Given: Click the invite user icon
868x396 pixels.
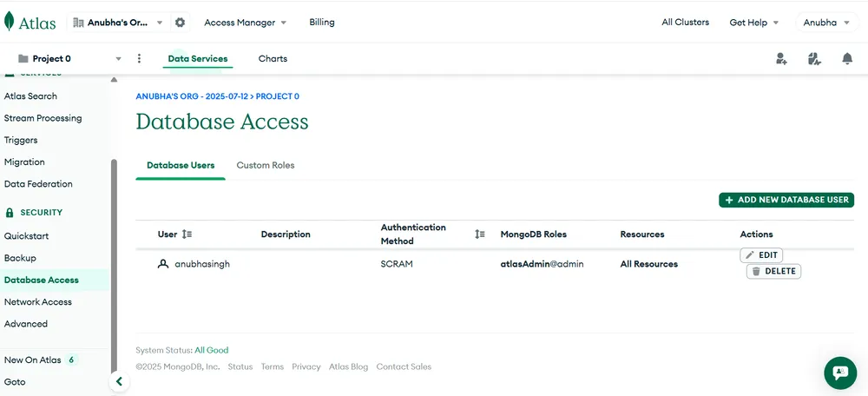Looking at the screenshot, I should pos(781,59).
